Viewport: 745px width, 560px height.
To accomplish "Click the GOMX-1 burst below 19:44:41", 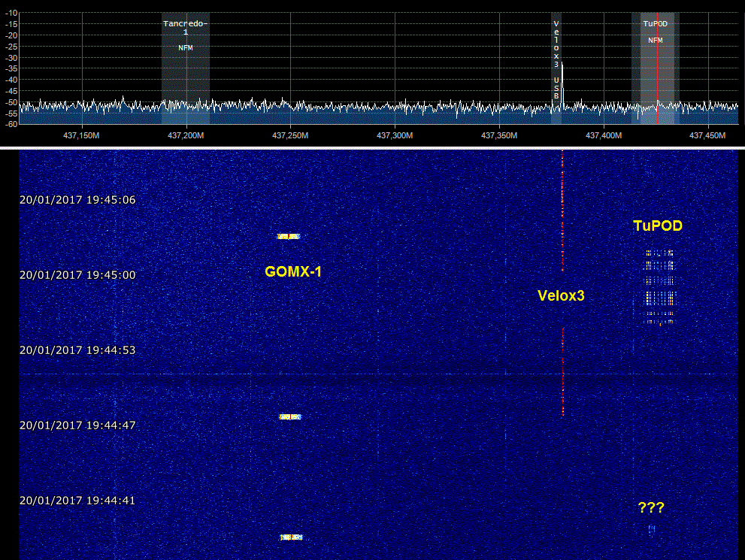I will click(x=291, y=537).
